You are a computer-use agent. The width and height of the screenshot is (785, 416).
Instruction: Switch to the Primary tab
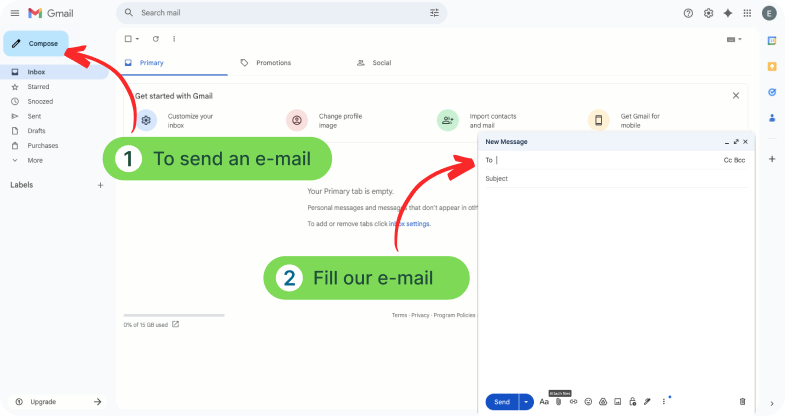click(x=174, y=63)
